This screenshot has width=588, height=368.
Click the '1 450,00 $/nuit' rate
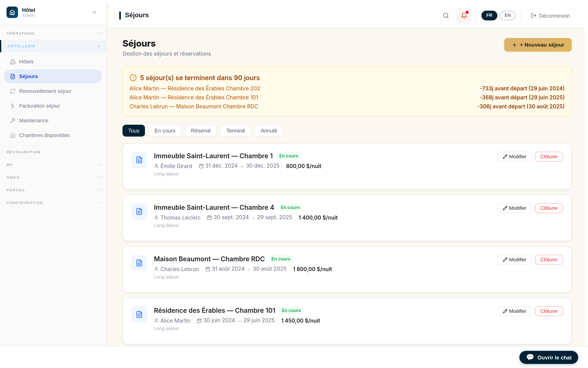pyautogui.click(x=300, y=321)
